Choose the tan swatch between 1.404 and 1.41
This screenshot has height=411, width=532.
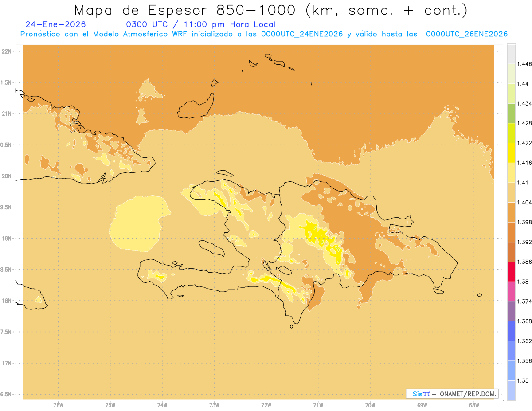(511, 192)
